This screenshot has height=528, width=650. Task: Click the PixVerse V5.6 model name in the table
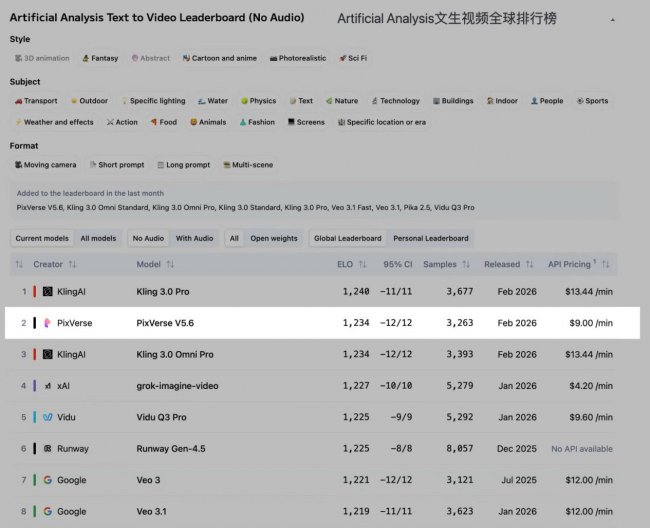click(x=165, y=323)
